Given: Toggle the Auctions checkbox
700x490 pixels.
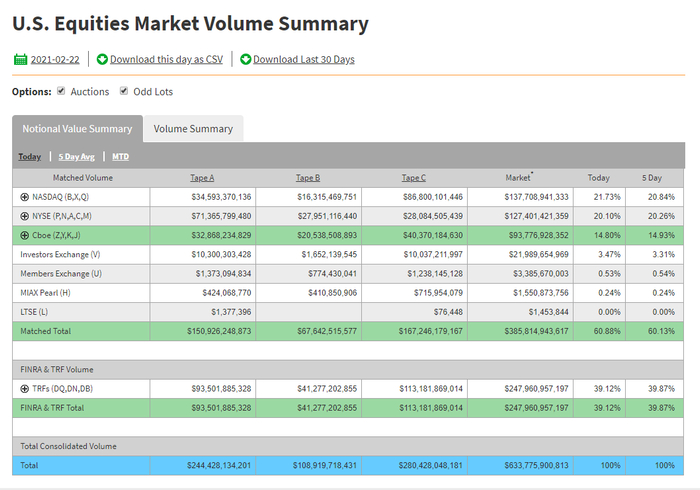Looking at the screenshot, I should click(61, 91).
